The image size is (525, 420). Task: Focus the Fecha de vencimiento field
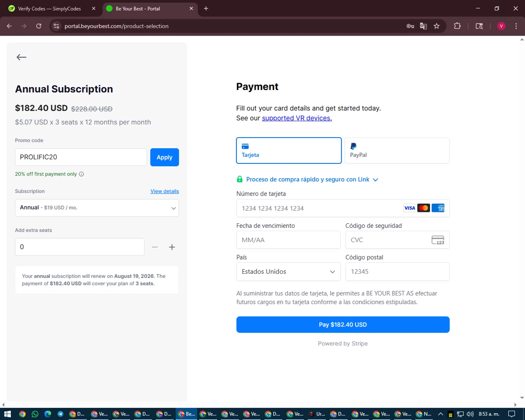coord(288,240)
